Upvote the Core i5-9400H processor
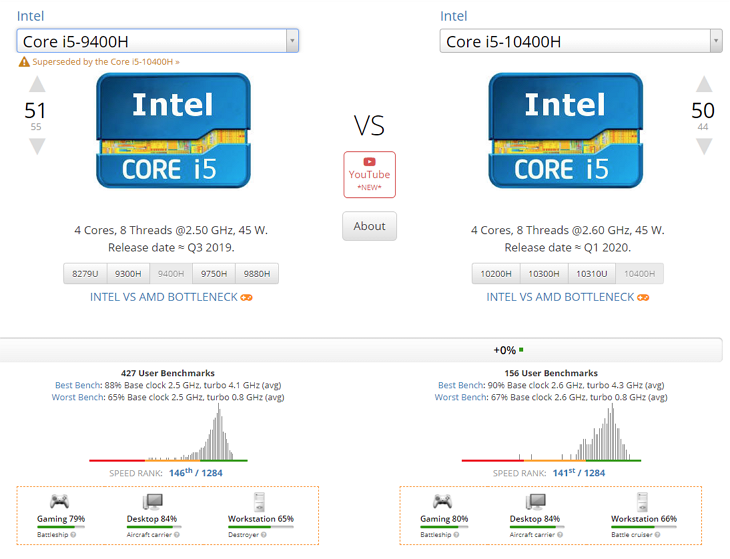This screenshot has width=730, height=559. coord(37,85)
